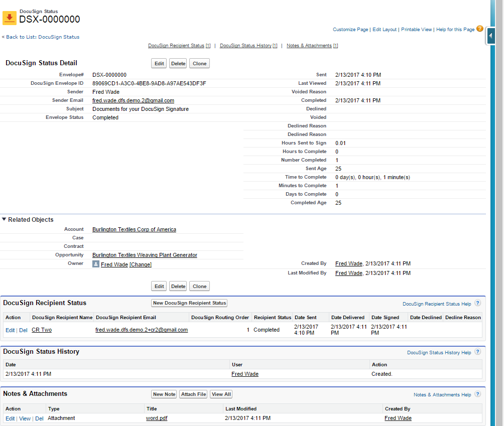Click View link for the attachment
The height and width of the screenshot is (426, 504).
(25, 418)
